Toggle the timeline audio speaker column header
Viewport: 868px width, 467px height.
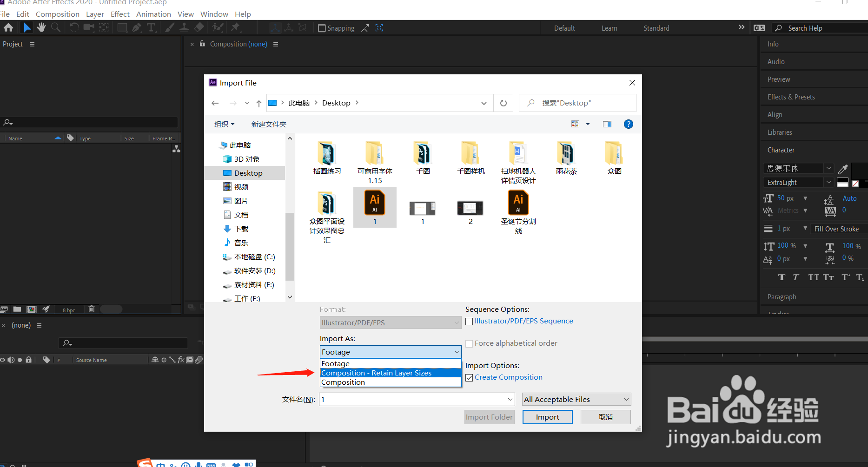point(11,360)
